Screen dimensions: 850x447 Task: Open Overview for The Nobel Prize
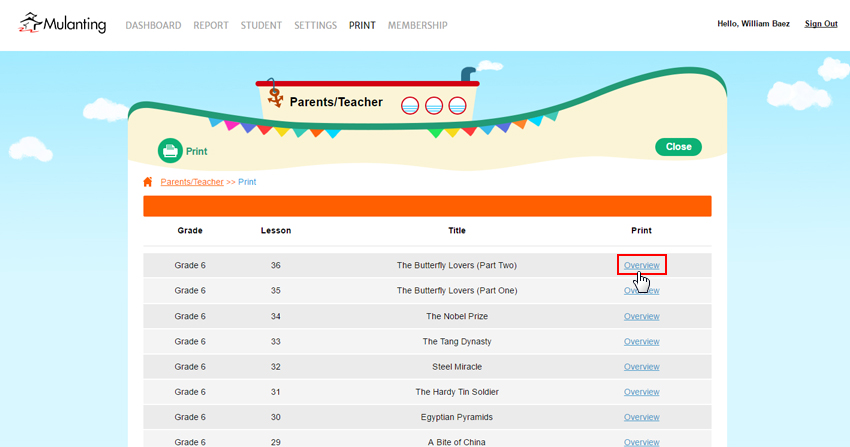click(x=641, y=316)
